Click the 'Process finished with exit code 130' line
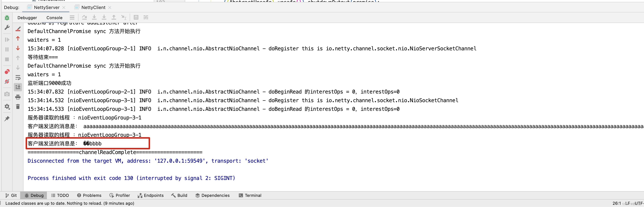Viewport: 644px width, 207px height. pyautogui.click(x=131, y=178)
